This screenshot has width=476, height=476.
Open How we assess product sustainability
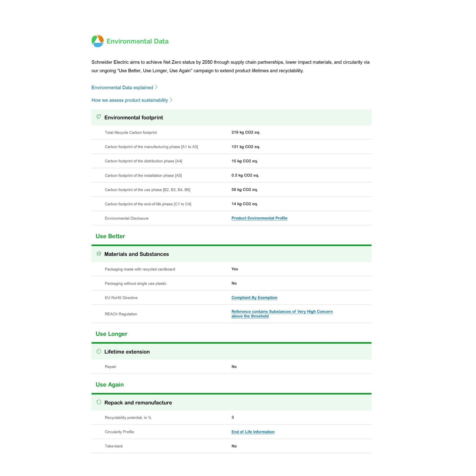[130, 100]
